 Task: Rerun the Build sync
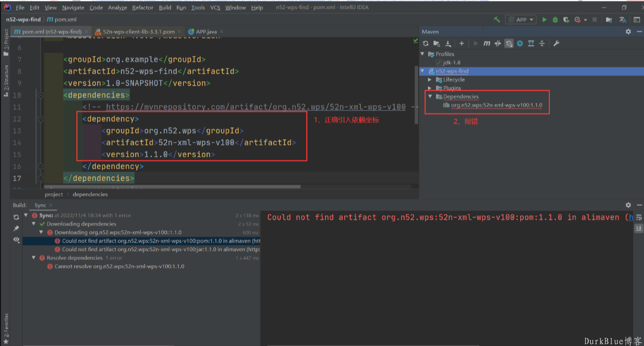(16, 217)
